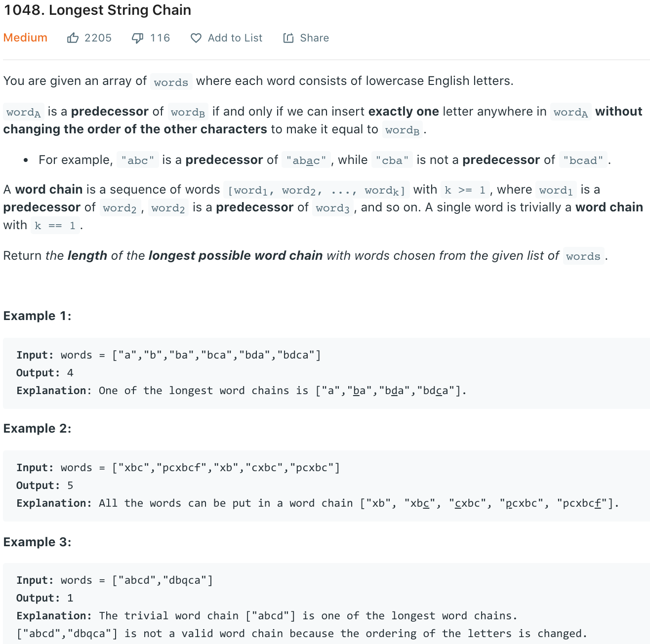Upvote the problem with the thumbs-up icon

(x=73, y=38)
